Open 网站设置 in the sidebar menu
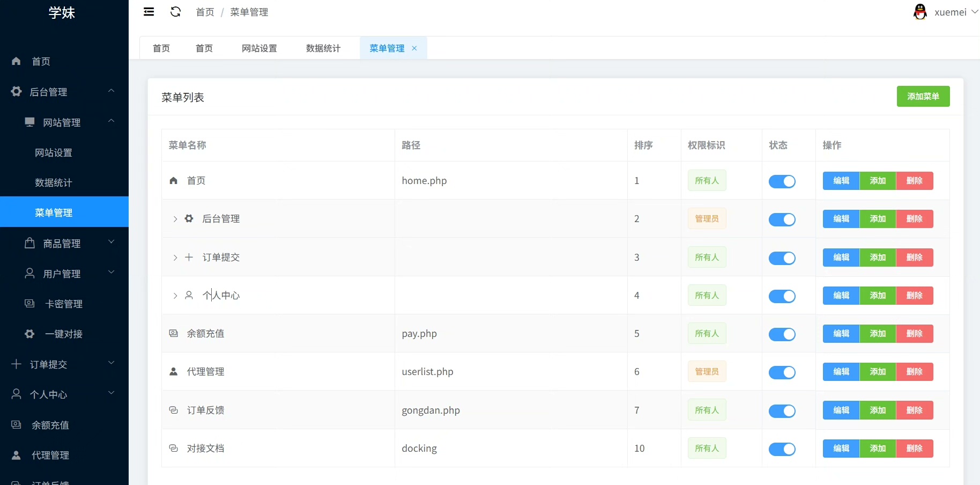The image size is (980, 485). pyautogui.click(x=54, y=153)
